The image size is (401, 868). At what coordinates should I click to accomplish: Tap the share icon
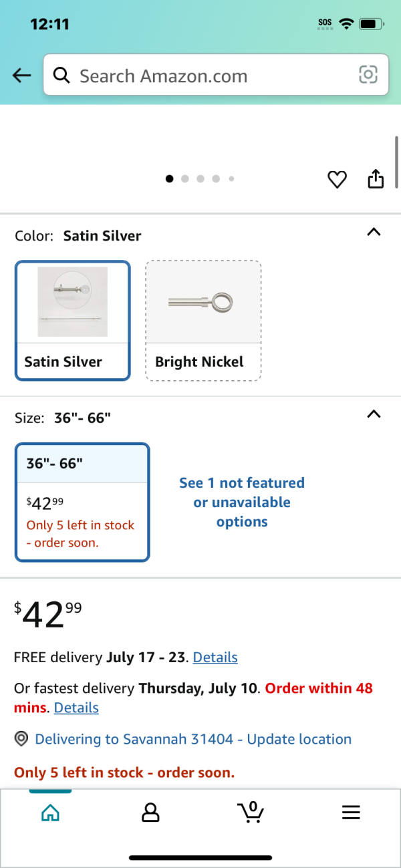(376, 178)
